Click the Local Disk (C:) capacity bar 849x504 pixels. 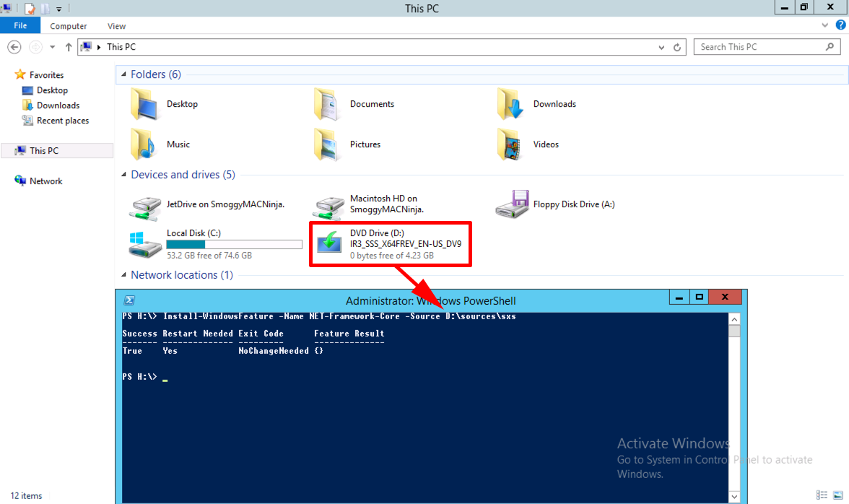(234, 244)
